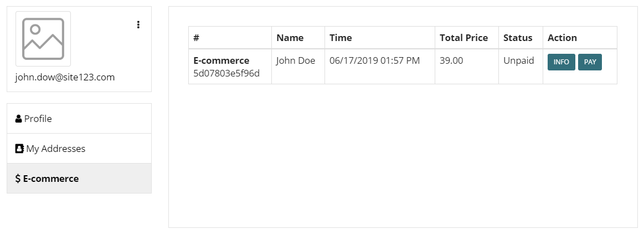
Task: Click the PAY button for unpaid order
Action: pos(590,62)
